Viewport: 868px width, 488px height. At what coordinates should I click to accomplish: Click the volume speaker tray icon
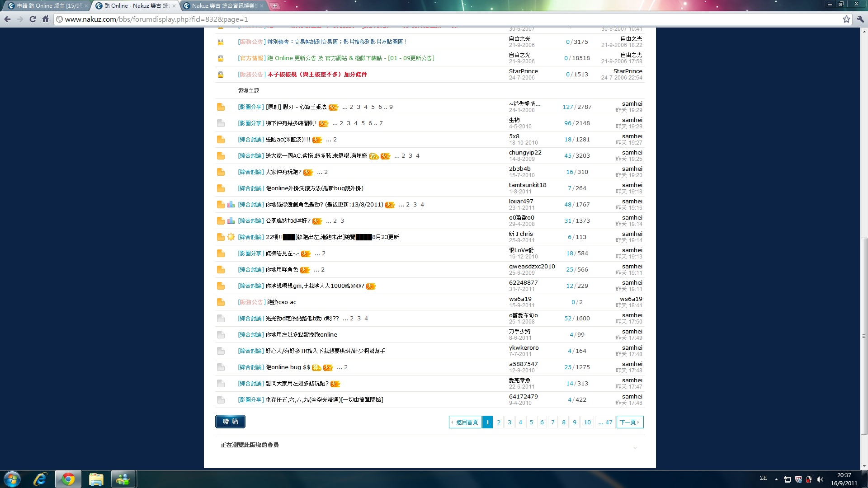coord(820,479)
